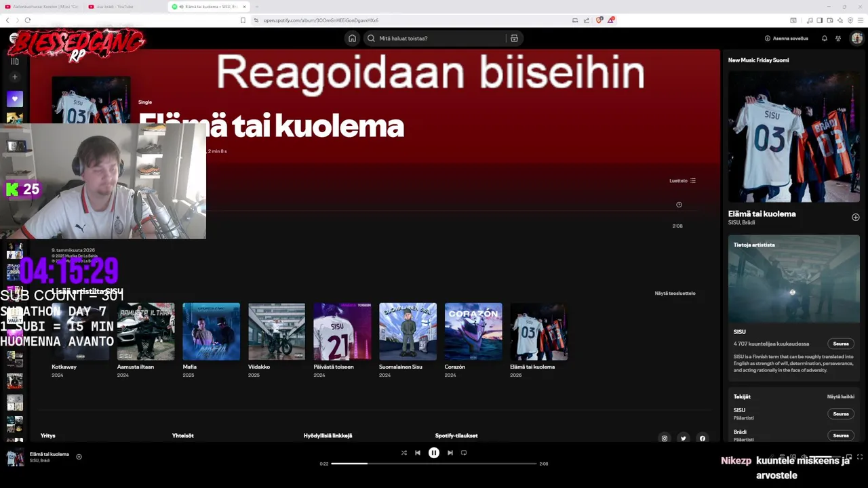Image resolution: width=868 pixels, height=488 pixels.
Task: Open the Browse icon in search bar
Action: pyautogui.click(x=514, y=39)
